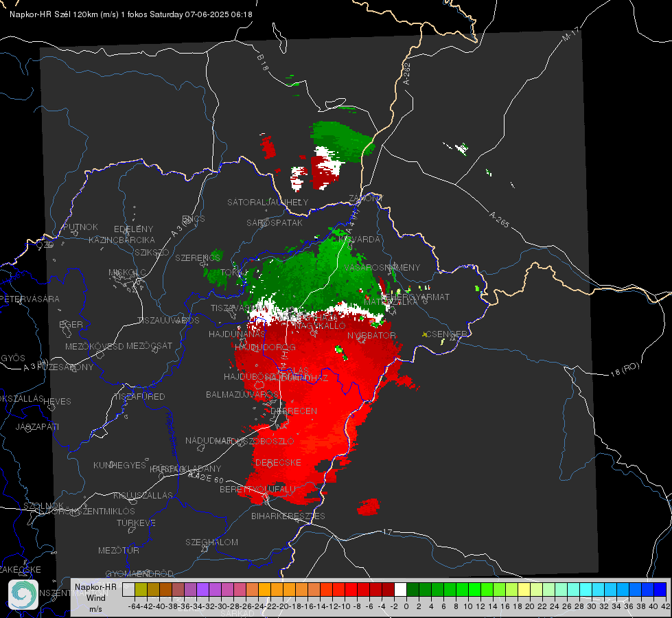Image resolution: width=672 pixels, height=618 pixels.
Task: Select the EDELÉNY label
Action: [x=133, y=229]
